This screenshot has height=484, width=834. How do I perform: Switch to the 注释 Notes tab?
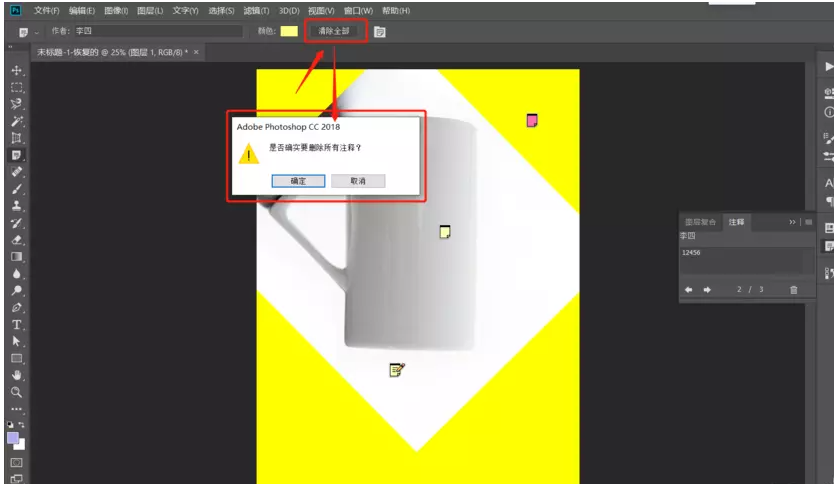click(x=736, y=222)
